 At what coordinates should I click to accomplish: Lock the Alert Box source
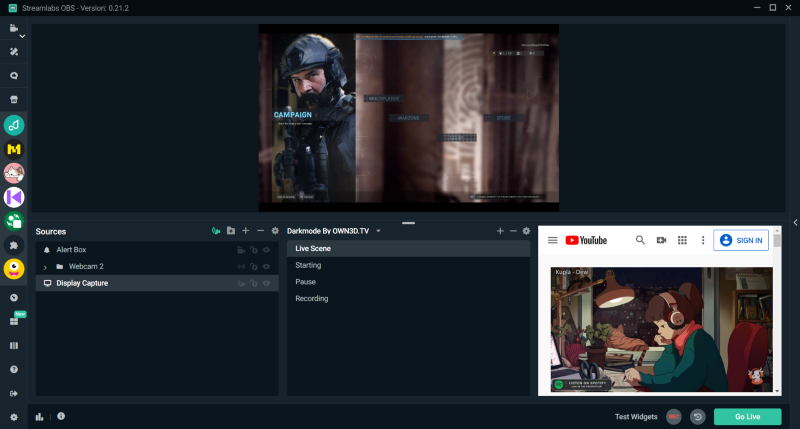[254, 250]
